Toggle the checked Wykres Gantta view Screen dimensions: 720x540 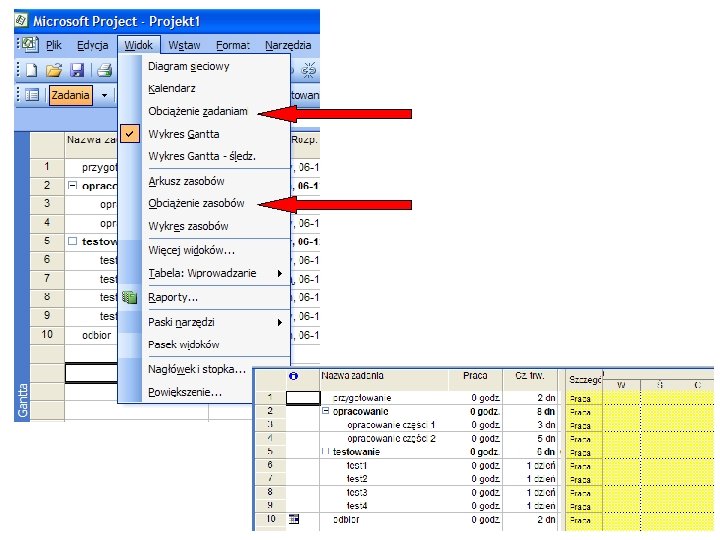coord(130,134)
